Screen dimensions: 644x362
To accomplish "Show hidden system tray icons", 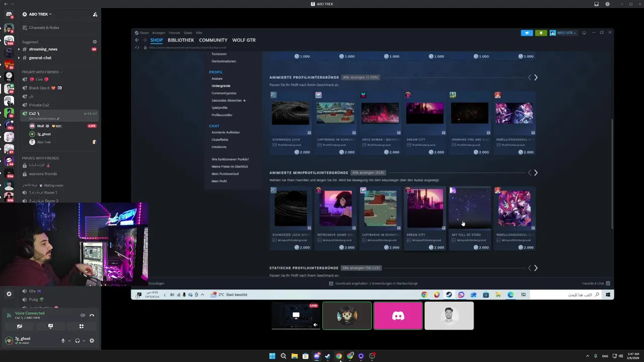I will [587, 356].
